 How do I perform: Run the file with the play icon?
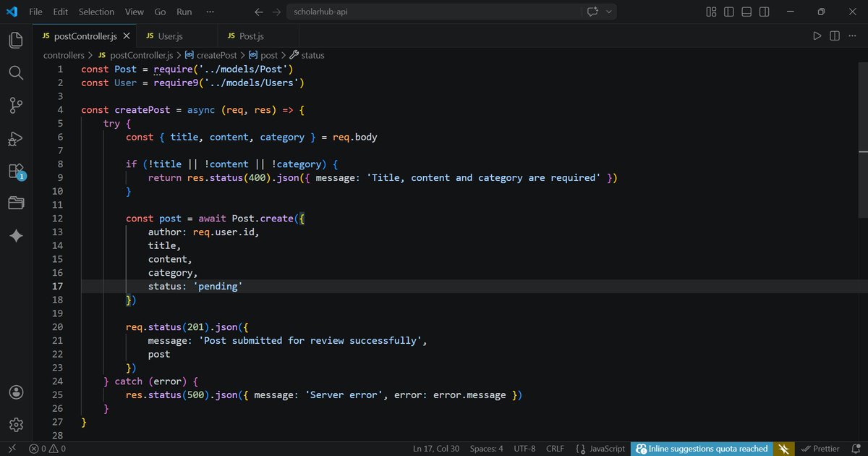pyautogui.click(x=817, y=35)
